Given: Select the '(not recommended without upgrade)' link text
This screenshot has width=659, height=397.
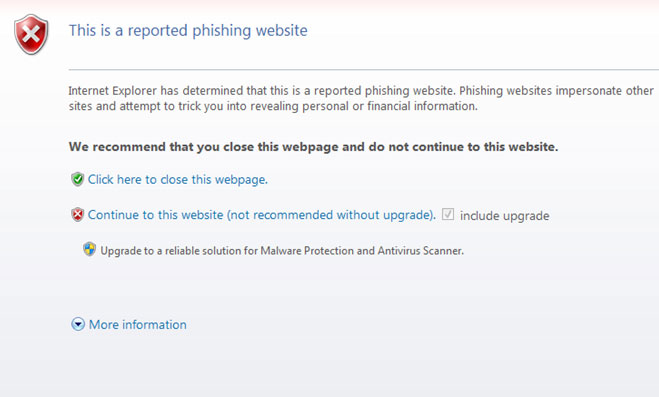Looking at the screenshot, I should click(x=332, y=215).
